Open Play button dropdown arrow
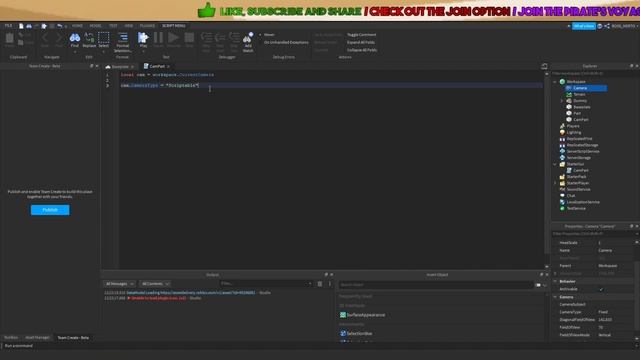The width and height of the screenshot is (640, 360). [x=143, y=51]
